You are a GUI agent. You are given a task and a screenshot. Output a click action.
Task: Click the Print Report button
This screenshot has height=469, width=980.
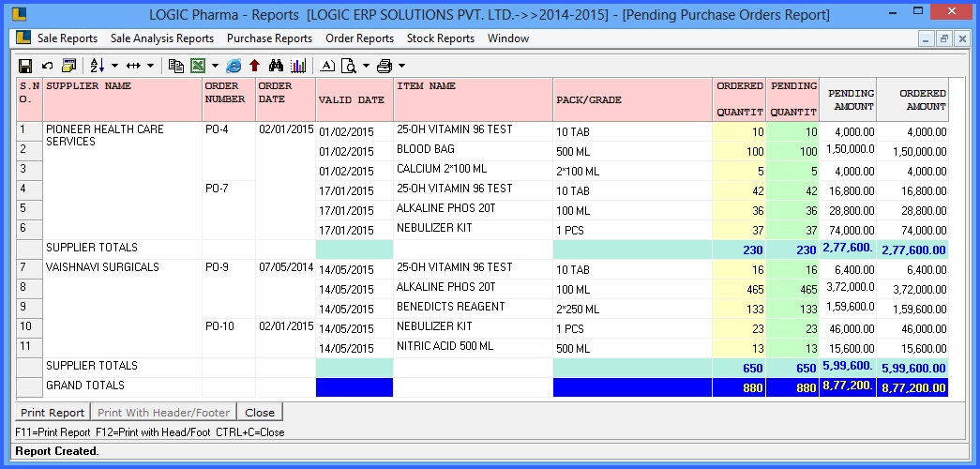coord(53,412)
